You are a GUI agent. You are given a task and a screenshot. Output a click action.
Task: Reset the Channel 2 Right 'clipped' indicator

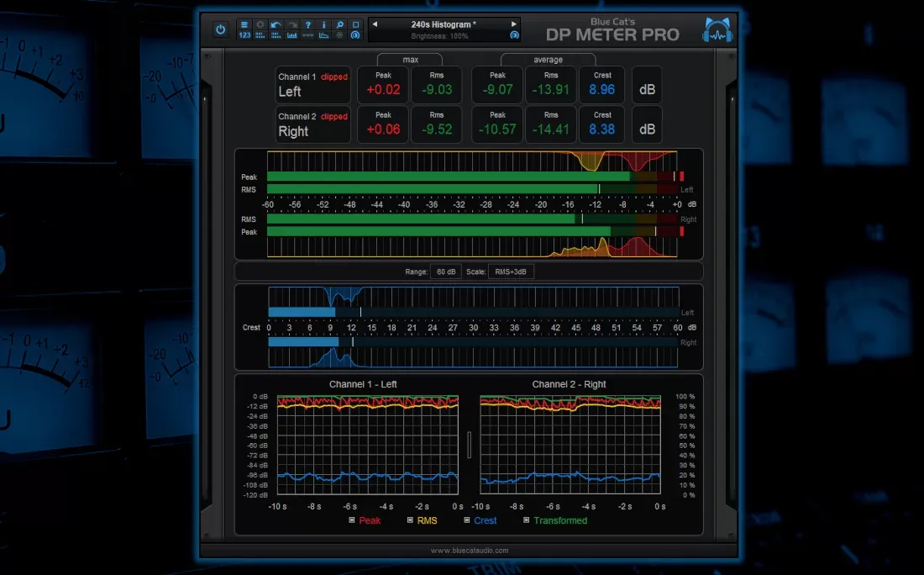pyautogui.click(x=334, y=116)
